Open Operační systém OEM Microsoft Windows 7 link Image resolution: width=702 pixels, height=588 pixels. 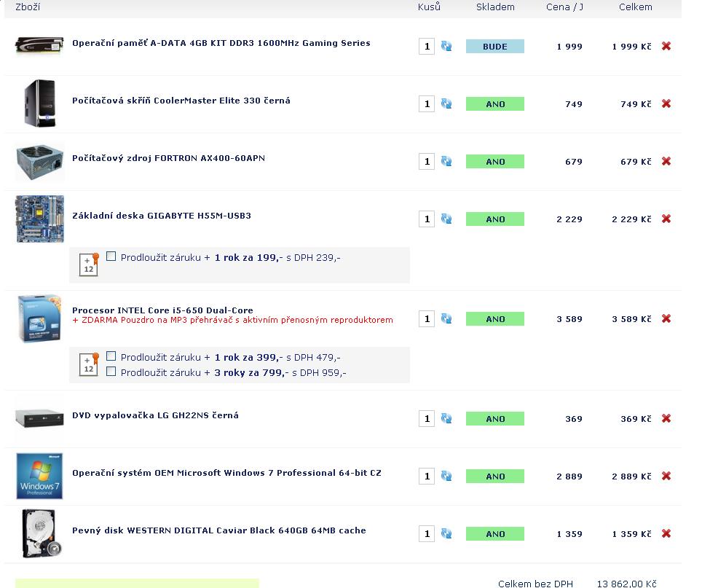[x=226, y=473]
